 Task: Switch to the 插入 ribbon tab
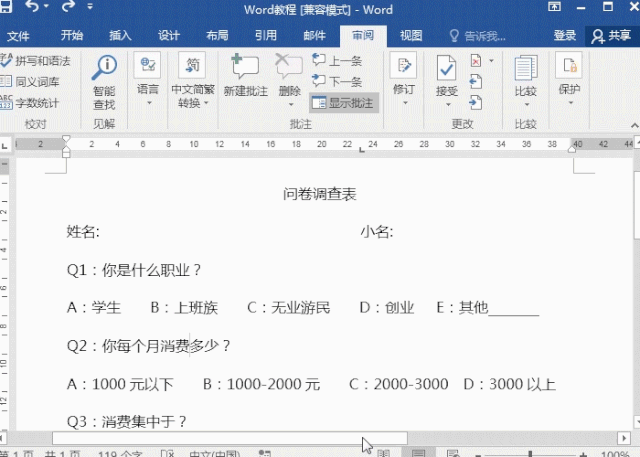[120, 35]
